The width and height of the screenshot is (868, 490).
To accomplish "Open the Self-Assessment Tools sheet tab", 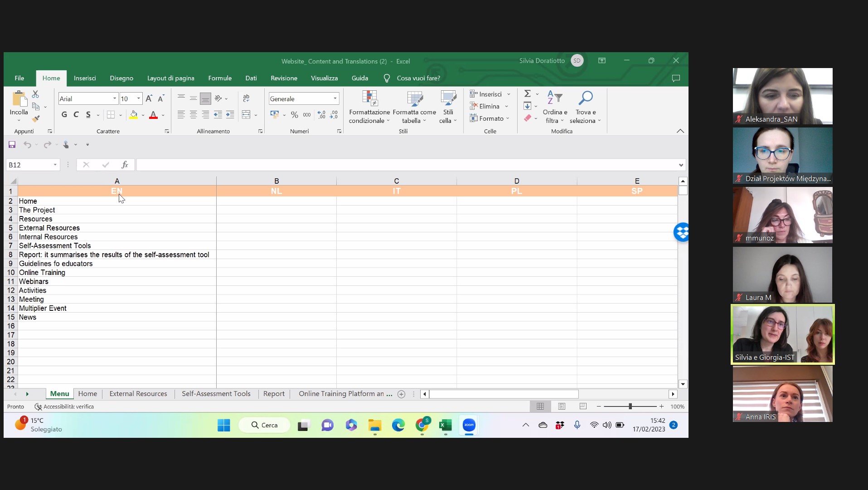I will [216, 394].
